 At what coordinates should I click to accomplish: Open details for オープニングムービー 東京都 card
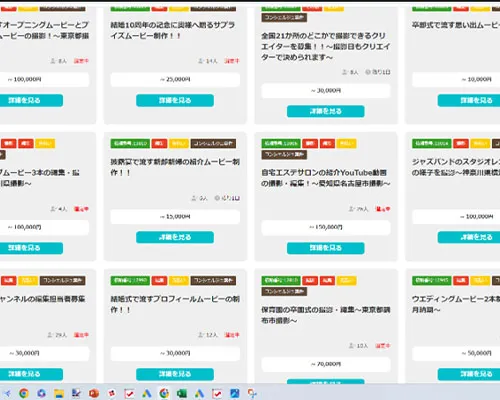[31, 100]
